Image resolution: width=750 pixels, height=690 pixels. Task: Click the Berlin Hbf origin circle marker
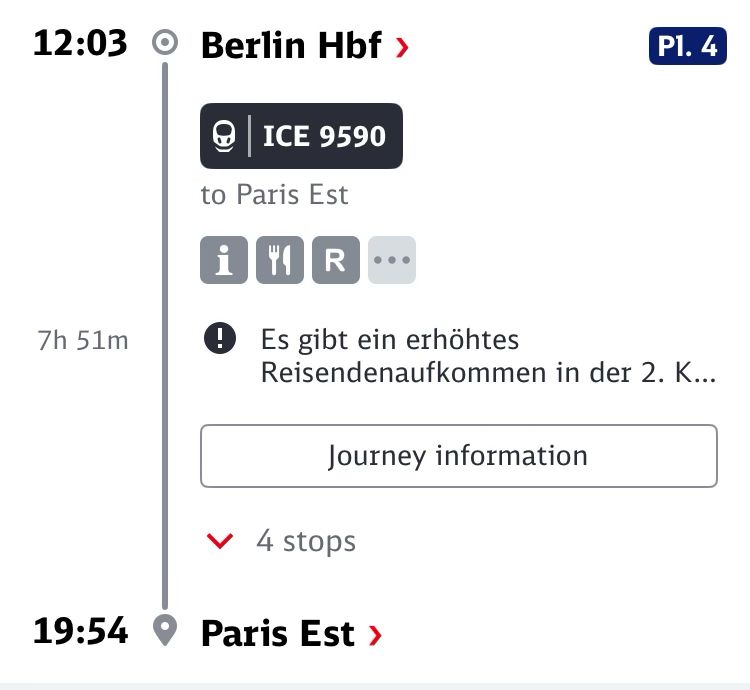pos(165,45)
